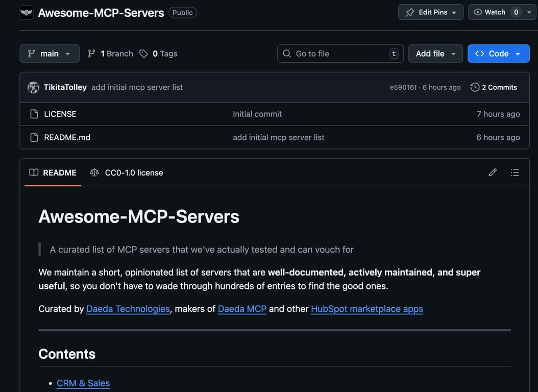Expand the Add file dropdown
The width and height of the screenshot is (538, 392).
coord(435,53)
